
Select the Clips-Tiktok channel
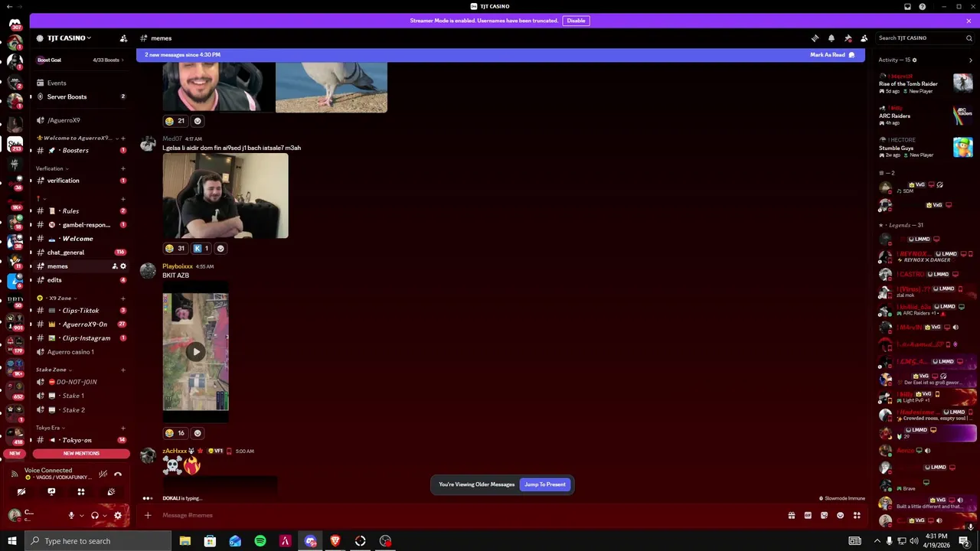click(80, 311)
